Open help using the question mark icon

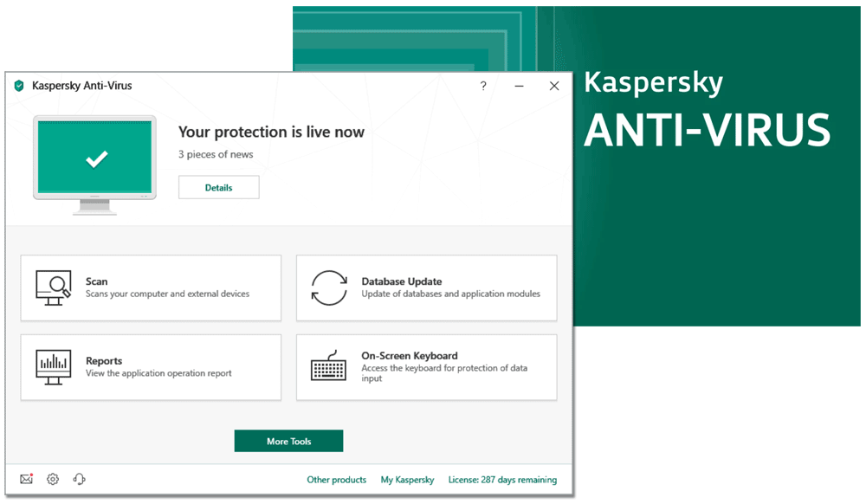[483, 86]
